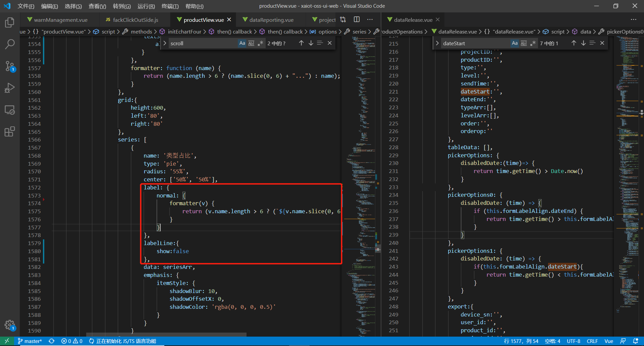The width and height of the screenshot is (644, 346).
Task: Open the 终端(T) menu
Action: point(170,6)
